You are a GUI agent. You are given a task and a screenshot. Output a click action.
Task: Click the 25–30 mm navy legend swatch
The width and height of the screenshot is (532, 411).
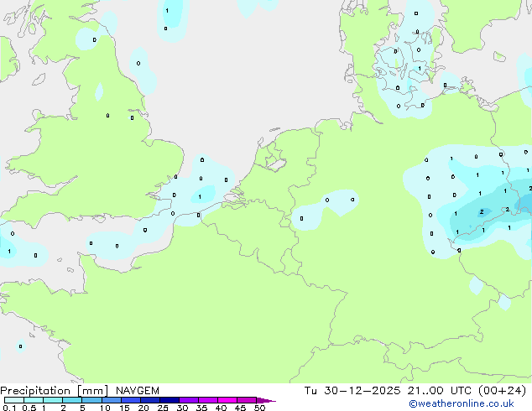(x=170, y=400)
